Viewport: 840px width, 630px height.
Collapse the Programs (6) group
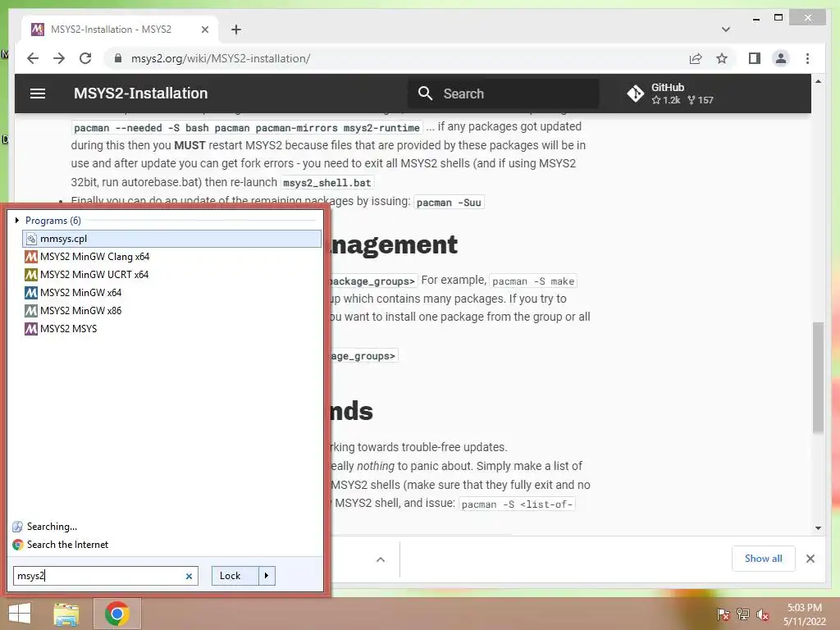tap(17, 220)
